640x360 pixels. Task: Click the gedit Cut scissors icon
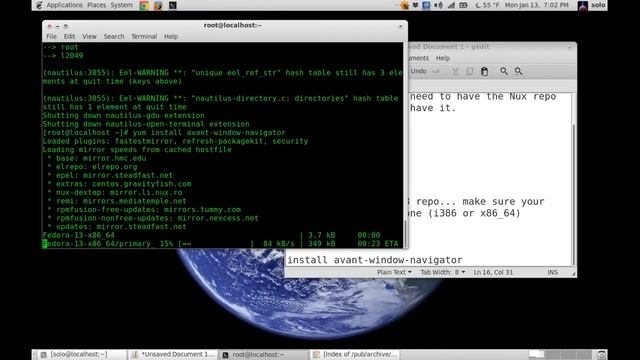(455, 71)
